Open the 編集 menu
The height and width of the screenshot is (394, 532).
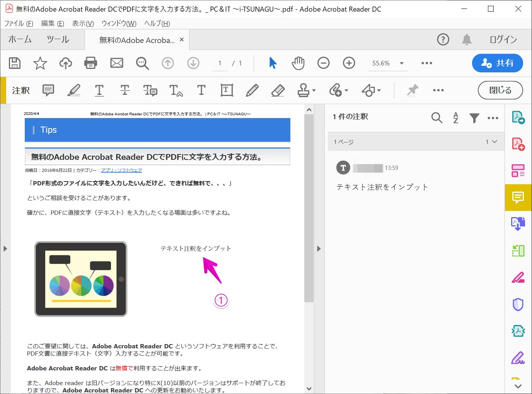point(53,23)
